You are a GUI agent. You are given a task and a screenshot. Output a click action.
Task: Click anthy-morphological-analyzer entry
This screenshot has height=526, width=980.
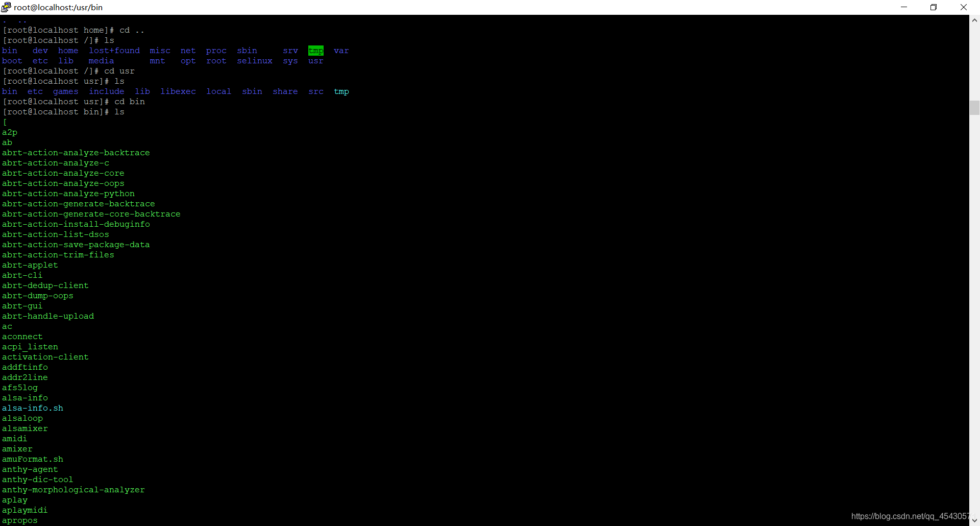point(73,490)
